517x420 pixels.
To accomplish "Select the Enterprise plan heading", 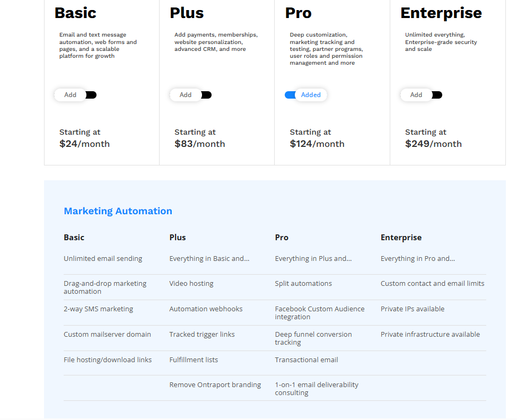I will (441, 13).
